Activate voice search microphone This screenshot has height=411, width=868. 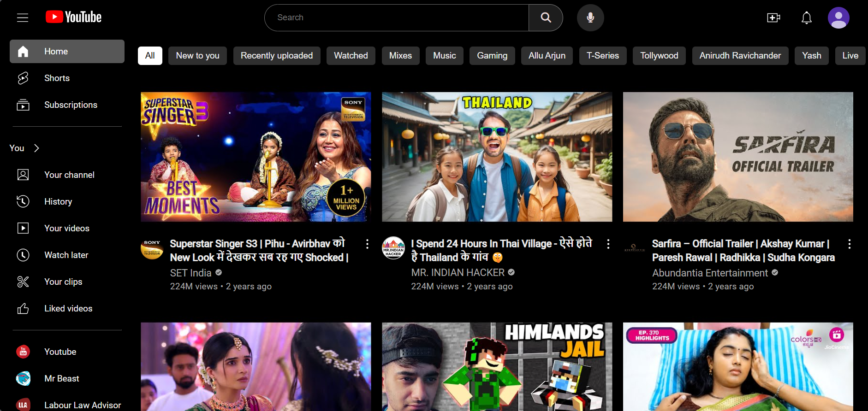[590, 18]
